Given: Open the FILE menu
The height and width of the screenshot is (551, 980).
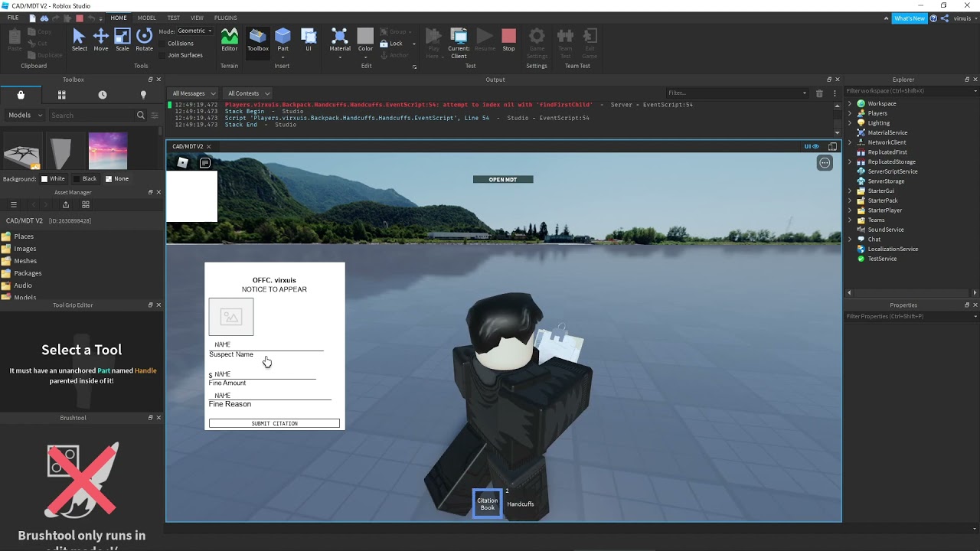Looking at the screenshot, I should 13,18.
